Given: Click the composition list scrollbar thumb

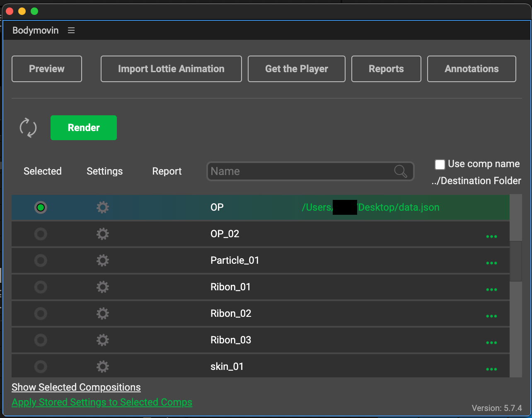Looking at the screenshot, I should [x=516, y=261].
